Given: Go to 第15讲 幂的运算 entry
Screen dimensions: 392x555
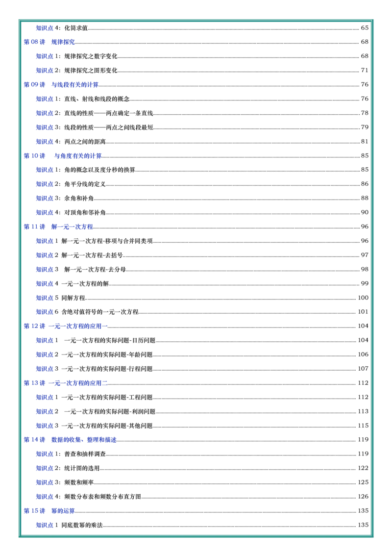Looking at the screenshot, I should 196,511.
